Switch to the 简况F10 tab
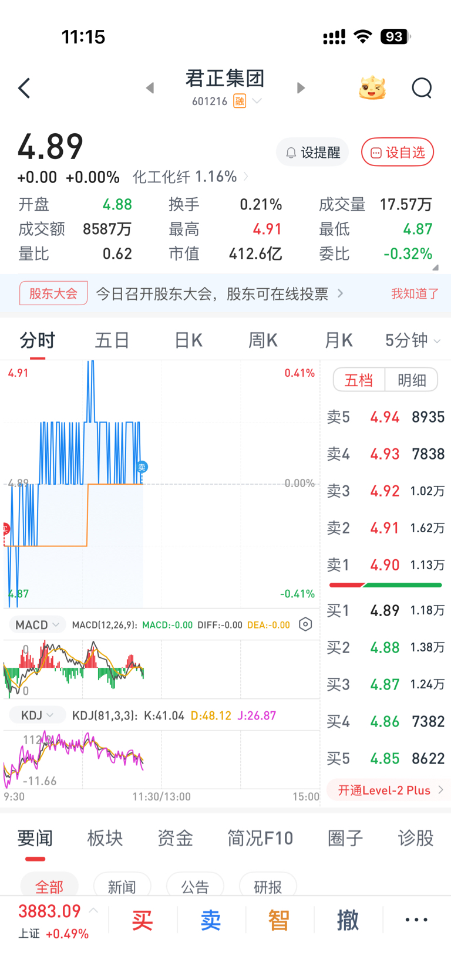The width and height of the screenshot is (451, 980). point(260,839)
